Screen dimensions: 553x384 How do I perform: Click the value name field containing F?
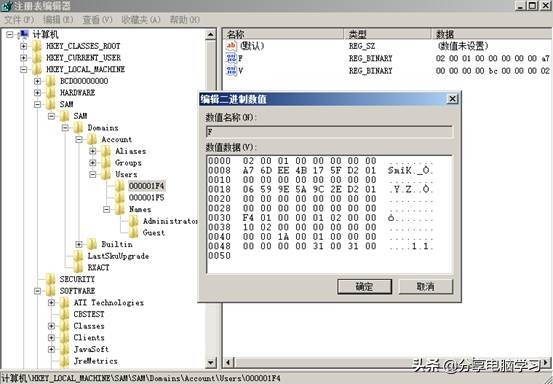[x=329, y=132]
